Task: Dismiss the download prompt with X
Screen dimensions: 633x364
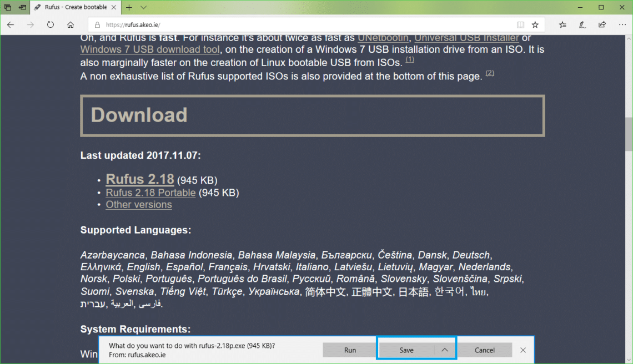Action: (x=523, y=350)
